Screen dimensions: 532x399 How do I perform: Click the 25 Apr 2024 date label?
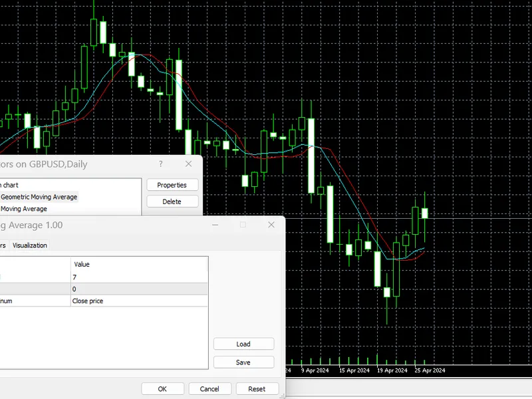(430, 370)
